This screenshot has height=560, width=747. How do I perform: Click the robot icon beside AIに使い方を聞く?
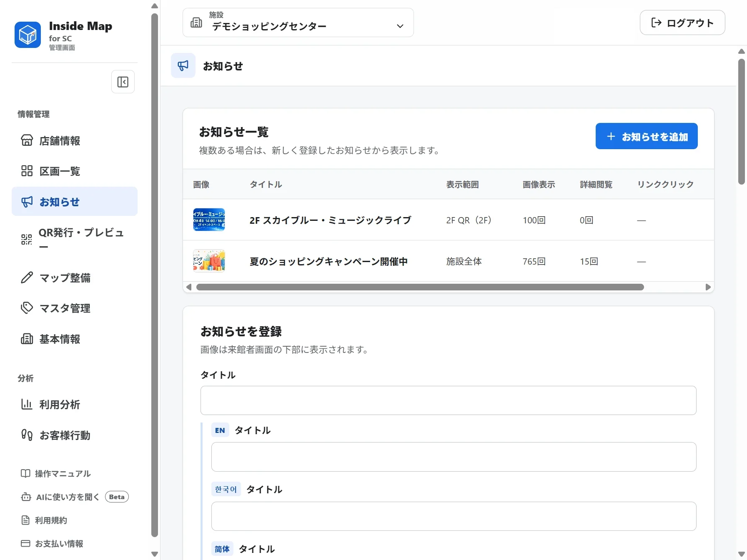pos(26,497)
